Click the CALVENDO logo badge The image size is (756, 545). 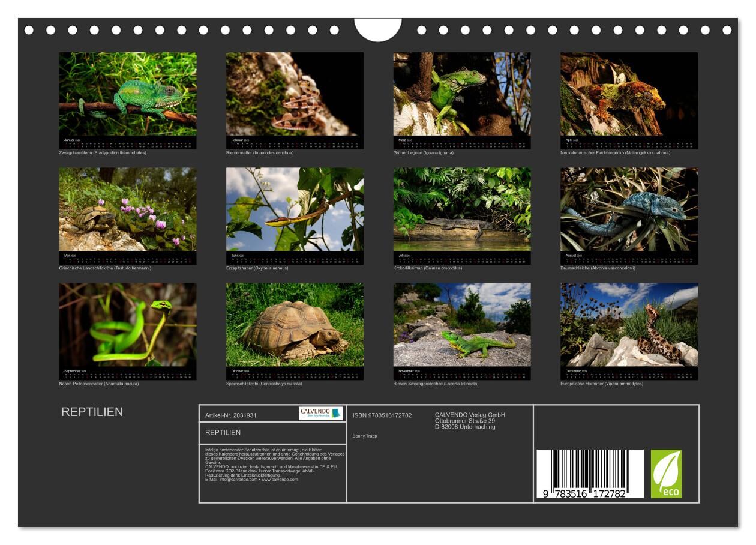[320, 414]
